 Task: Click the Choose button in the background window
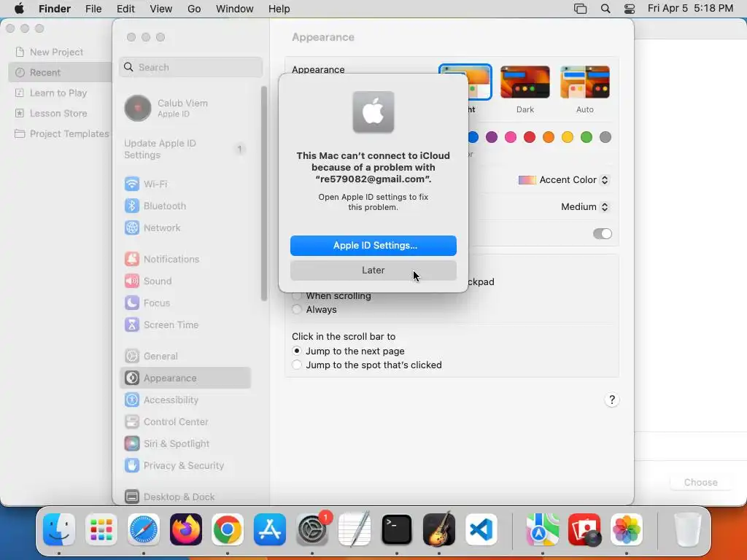tap(701, 483)
